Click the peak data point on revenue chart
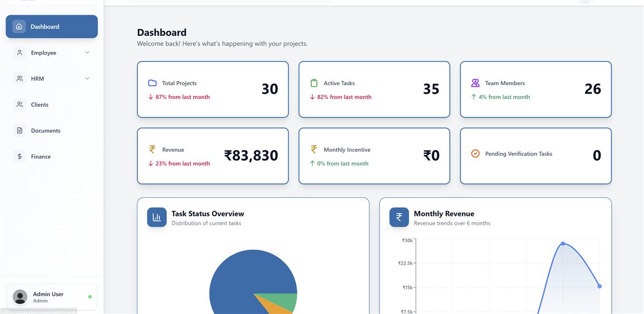The height and width of the screenshot is (314, 644). [563, 243]
